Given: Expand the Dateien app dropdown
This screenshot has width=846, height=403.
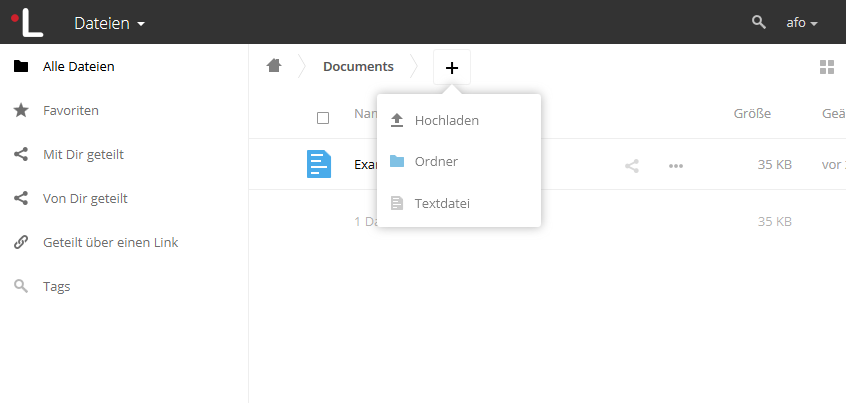Looking at the screenshot, I should pyautogui.click(x=109, y=22).
